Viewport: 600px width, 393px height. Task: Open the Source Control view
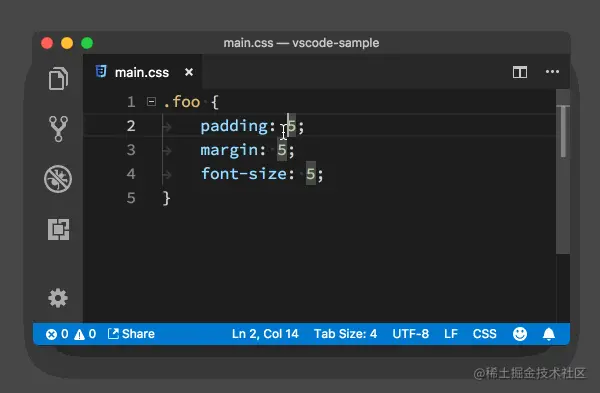point(58,129)
